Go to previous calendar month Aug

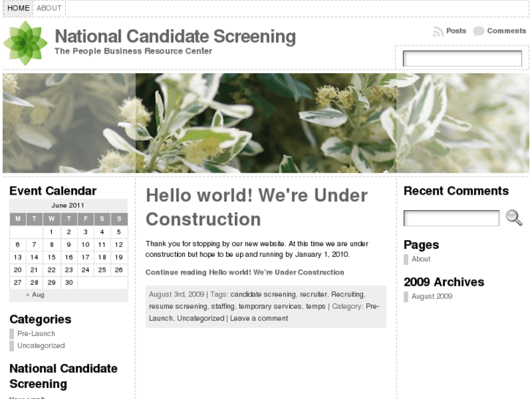(35, 295)
